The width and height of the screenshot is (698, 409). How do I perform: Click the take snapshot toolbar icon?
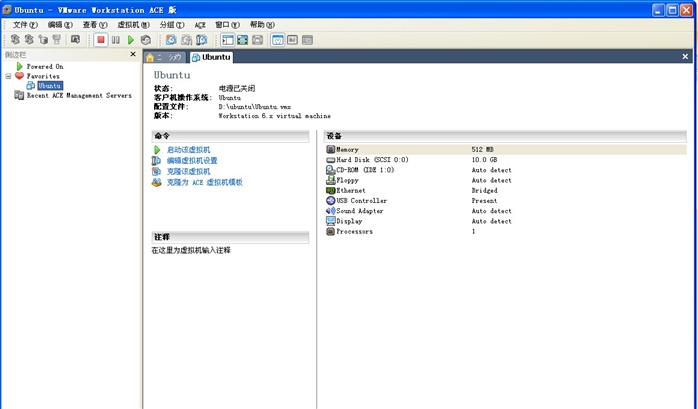pos(171,40)
